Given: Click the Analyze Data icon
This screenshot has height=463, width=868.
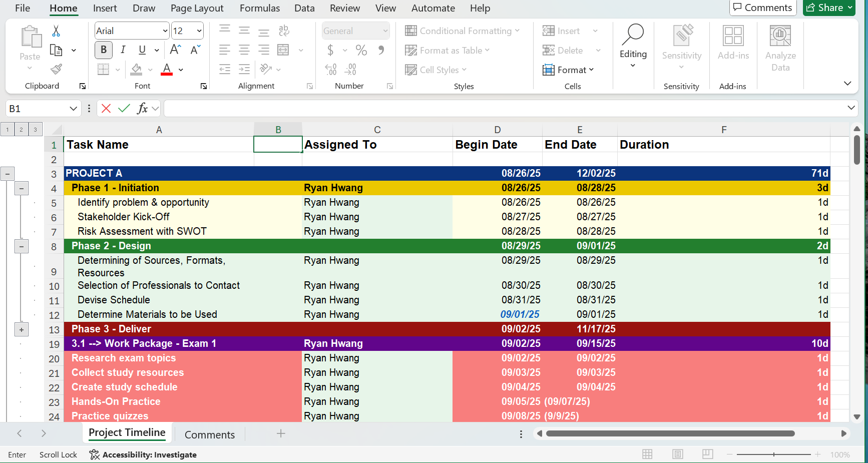Looking at the screenshot, I should point(780,45).
